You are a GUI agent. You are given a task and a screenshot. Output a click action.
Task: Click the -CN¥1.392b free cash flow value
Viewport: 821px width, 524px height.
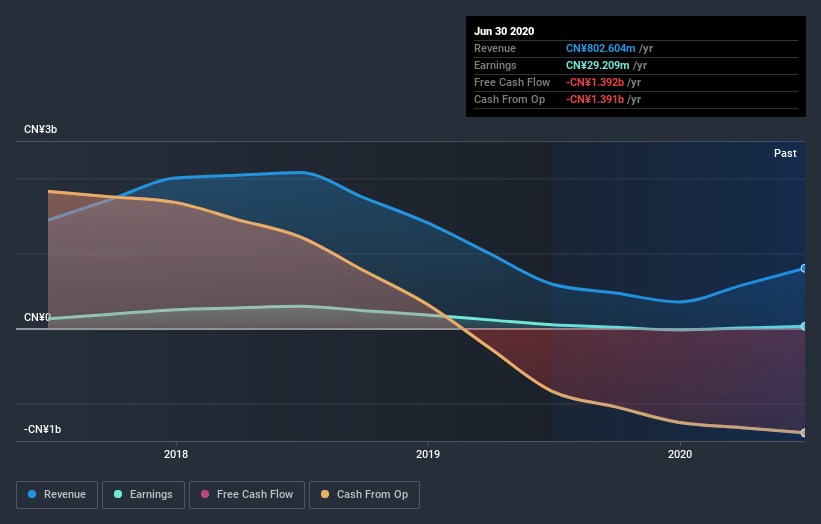595,82
